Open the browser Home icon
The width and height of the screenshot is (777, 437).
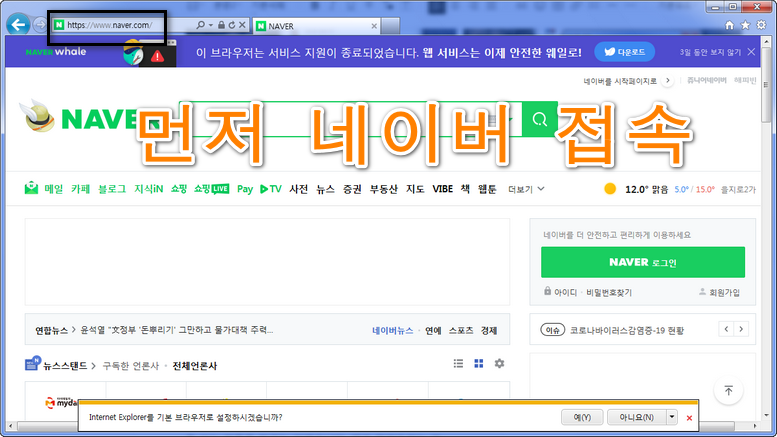tap(729, 25)
